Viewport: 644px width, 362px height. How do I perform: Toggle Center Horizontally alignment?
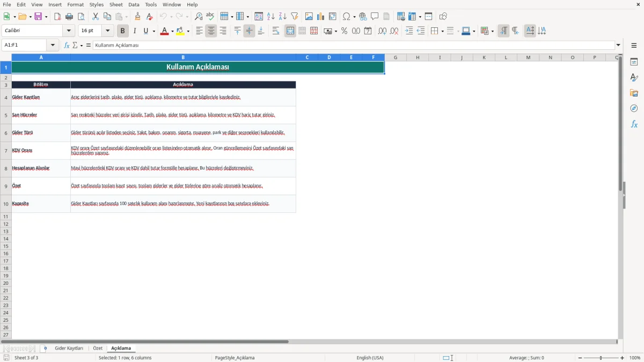211,31
